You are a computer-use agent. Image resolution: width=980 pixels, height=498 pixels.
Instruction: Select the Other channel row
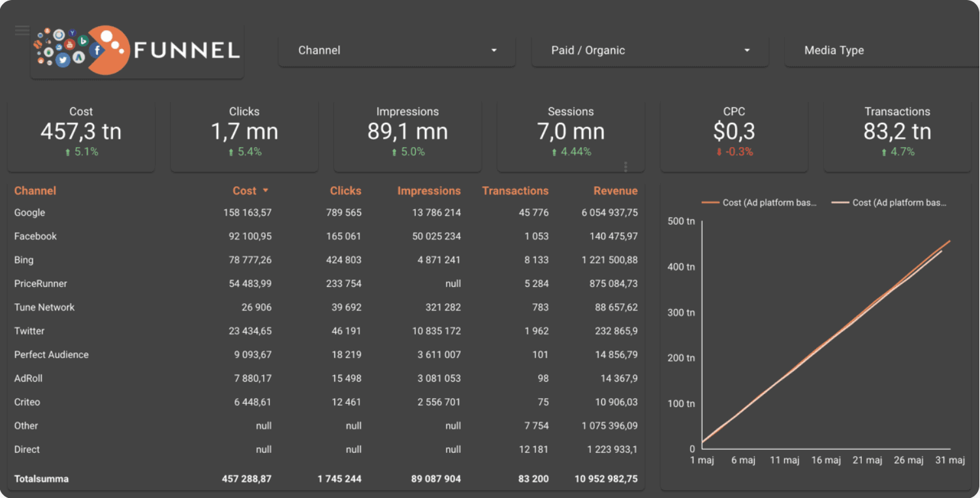click(x=326, y=425)
